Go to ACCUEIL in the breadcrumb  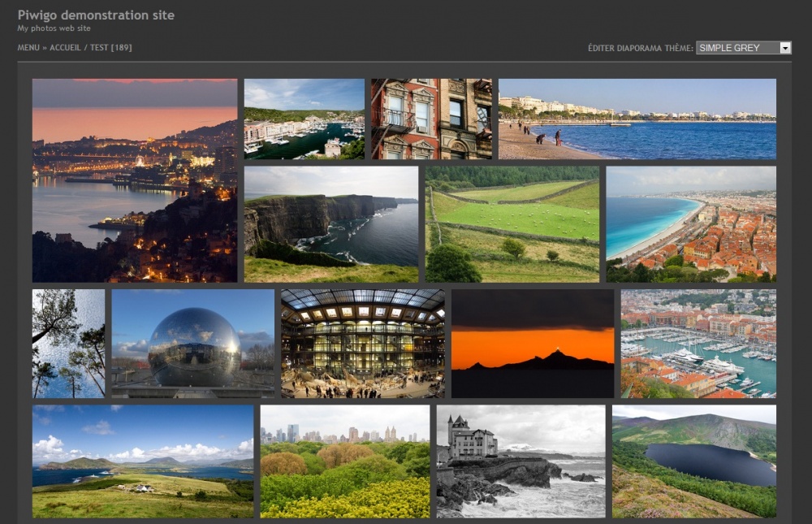click(65, 48)
